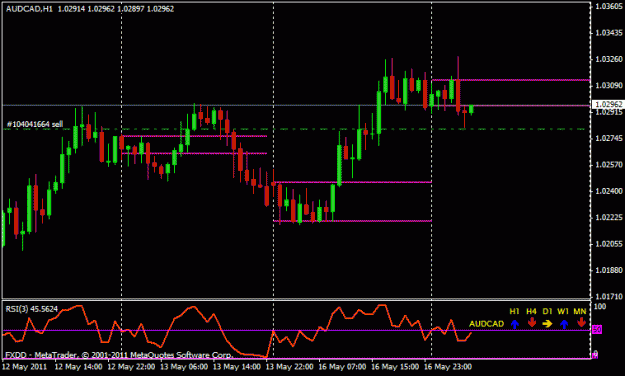Viewport: 625px width, 376px height.
Task: Click the 13 May 06:00 time label
Action: (x=184, y=366)
